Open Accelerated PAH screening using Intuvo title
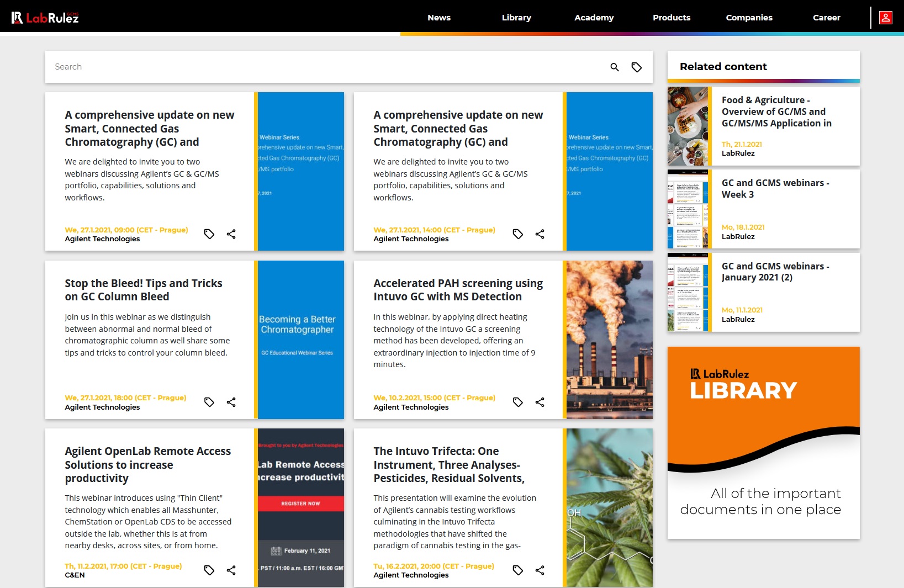Screen dimensions: 904x588 coord(458,290)
